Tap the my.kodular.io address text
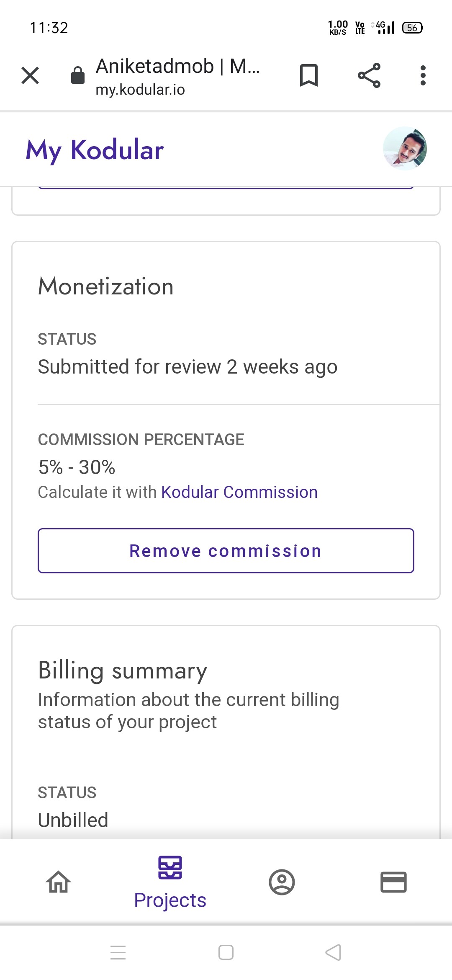Screen dimensions: 452x980 140,90
